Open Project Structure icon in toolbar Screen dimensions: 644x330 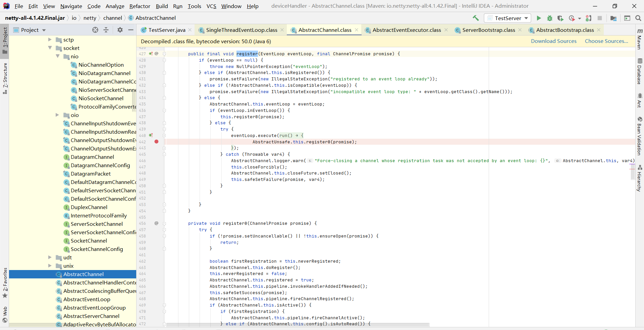pyautogui.click(x=613, y=18)
